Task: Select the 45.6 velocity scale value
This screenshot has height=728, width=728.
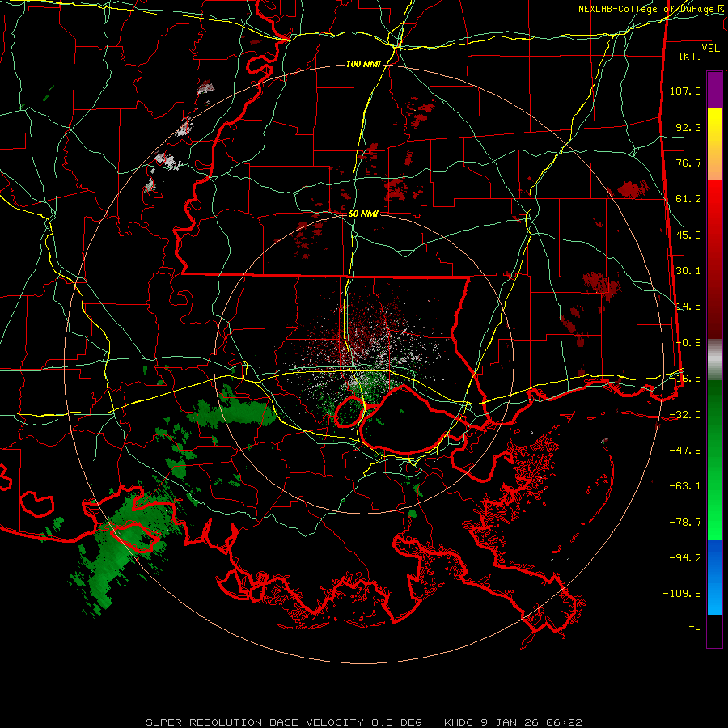Action: (x=688, y=235)
